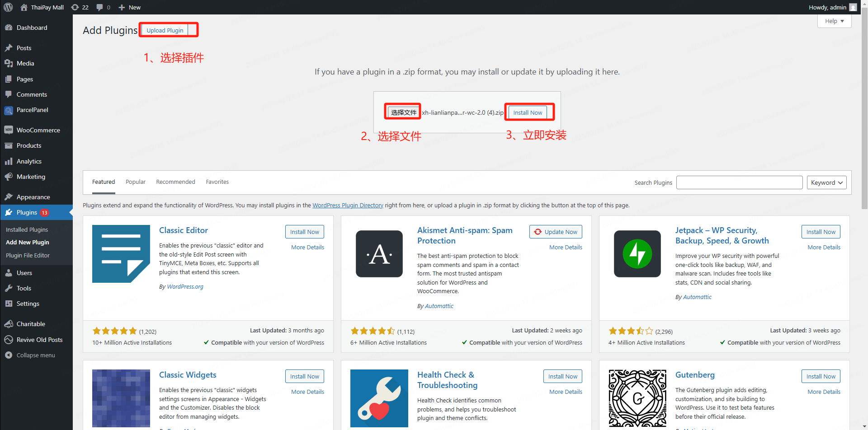Open the WordPress logo menu
The width and height of the screenshot is (868, 430).
(x=8, y=7)
